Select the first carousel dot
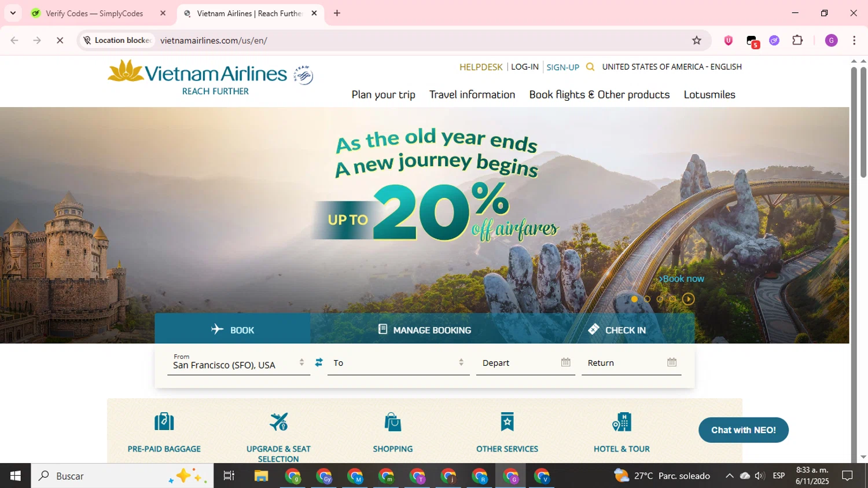The width and height of the screenshot is (868, 488). tap(634, 299)
